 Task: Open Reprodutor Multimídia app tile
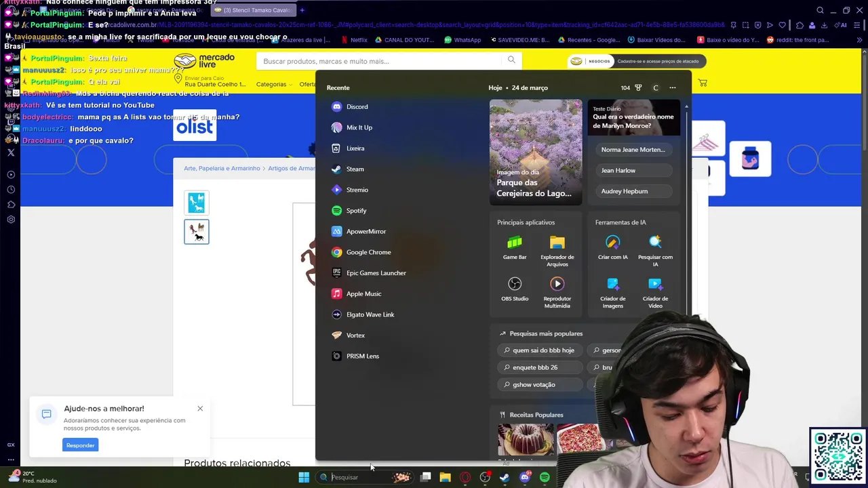557,292
